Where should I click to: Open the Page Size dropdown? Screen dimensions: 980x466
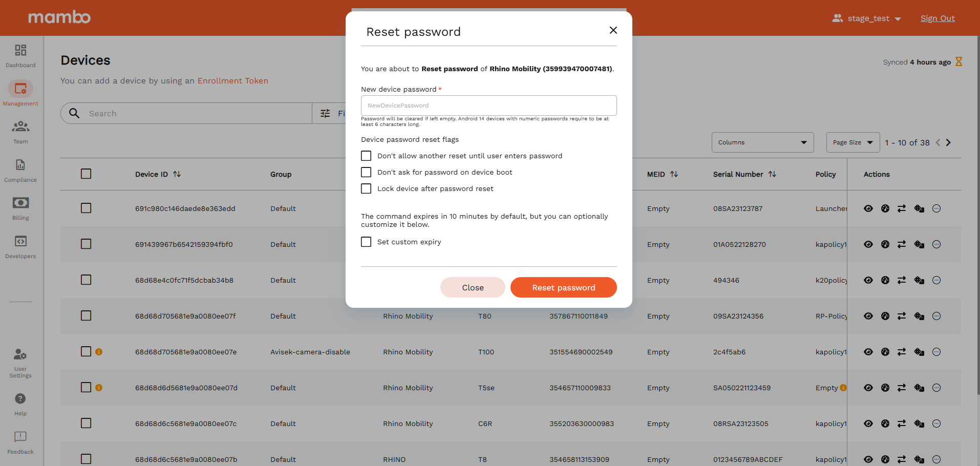(x=853, y=142)
